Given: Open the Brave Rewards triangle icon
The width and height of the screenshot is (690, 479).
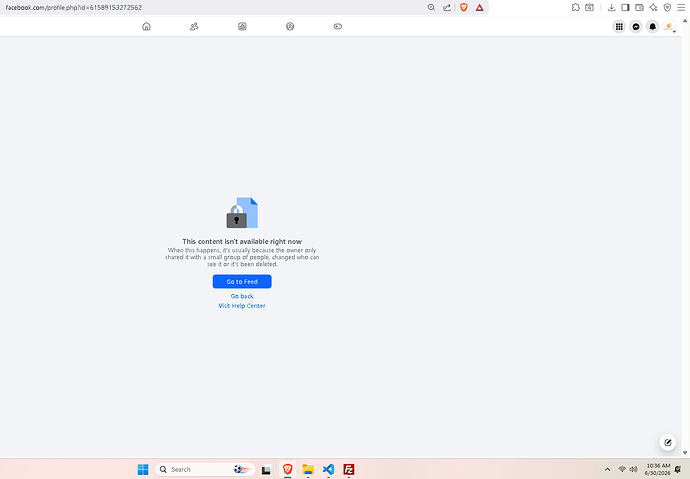Looking at the screenshot, I should [479, 7].
